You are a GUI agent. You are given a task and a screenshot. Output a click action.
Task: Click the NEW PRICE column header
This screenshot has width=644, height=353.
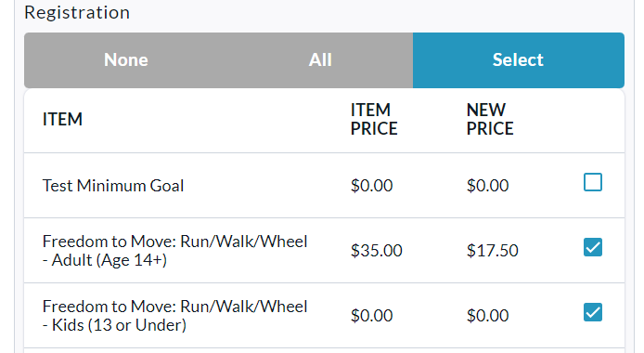tap(490, 120)
